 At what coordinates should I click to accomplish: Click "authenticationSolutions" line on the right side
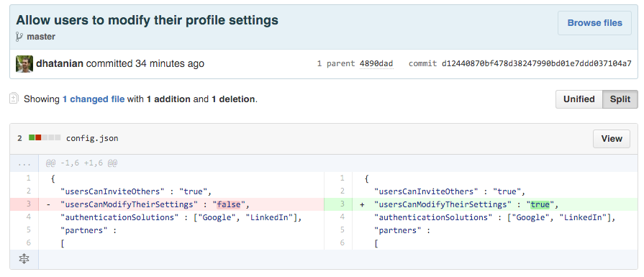click(x=494, y=217)
